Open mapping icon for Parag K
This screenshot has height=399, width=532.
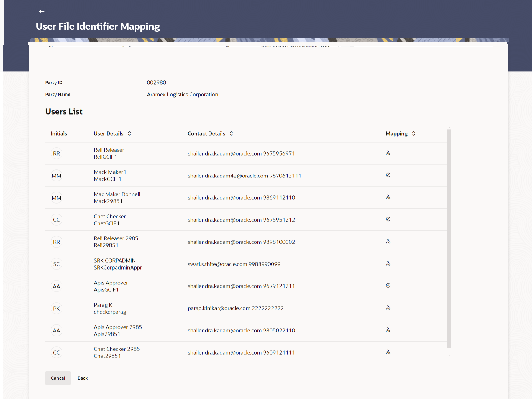[388, 308]
